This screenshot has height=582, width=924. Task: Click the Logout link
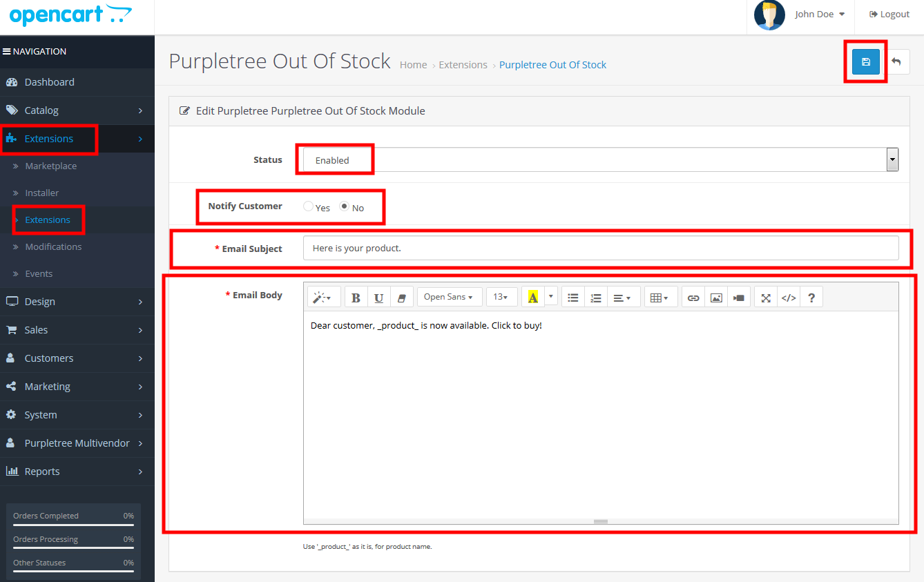[889, 14]
